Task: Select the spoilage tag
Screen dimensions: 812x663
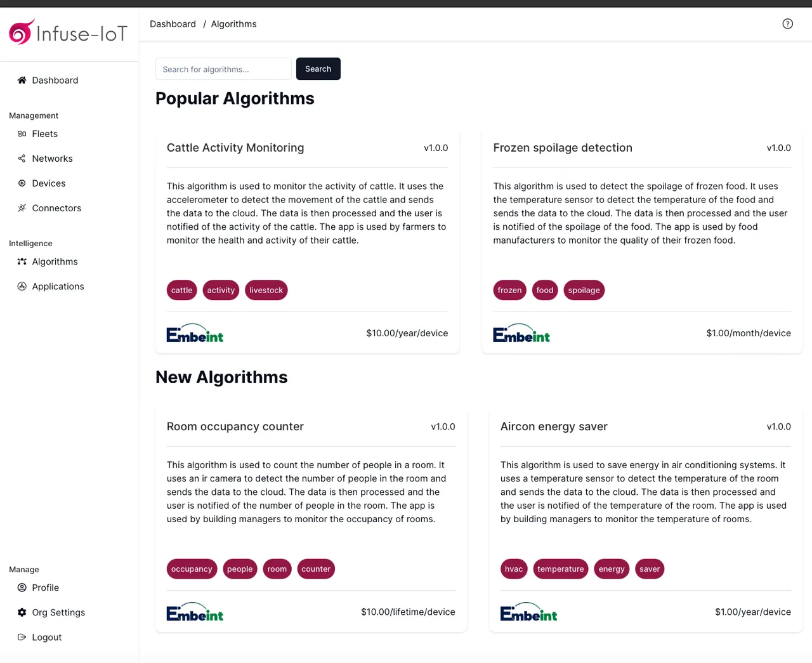Action: click(584, 290)
